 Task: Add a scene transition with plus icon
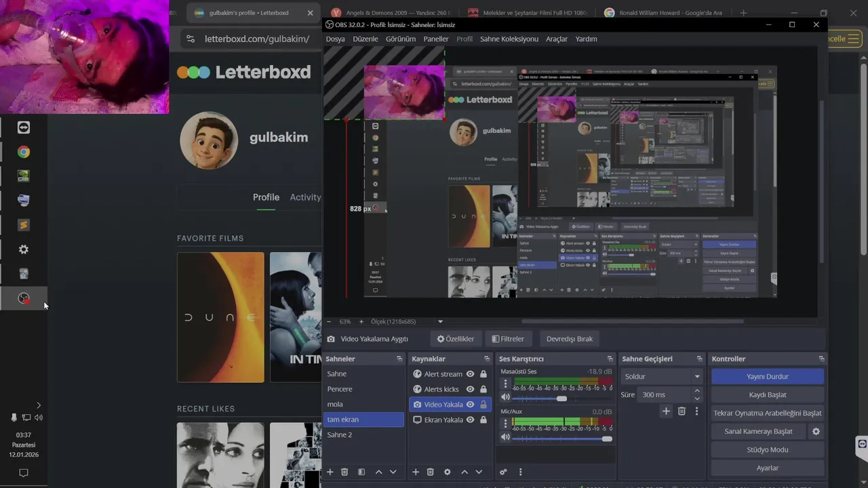(666, 411)
